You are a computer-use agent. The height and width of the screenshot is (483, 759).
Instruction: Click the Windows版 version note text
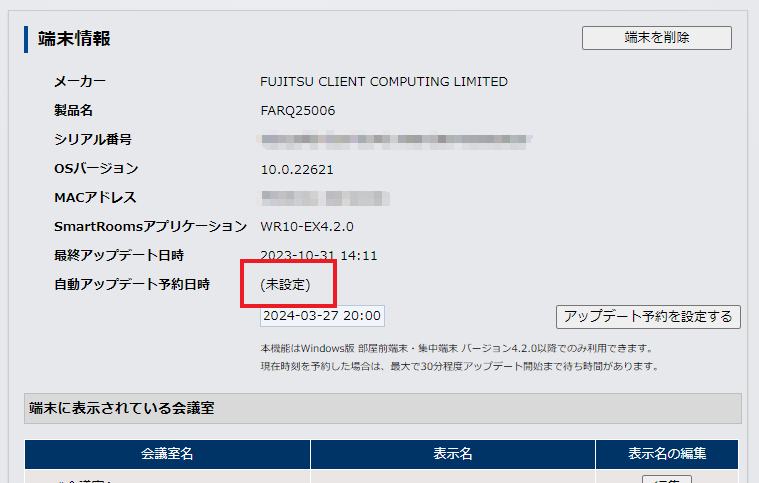coord(455,349)
